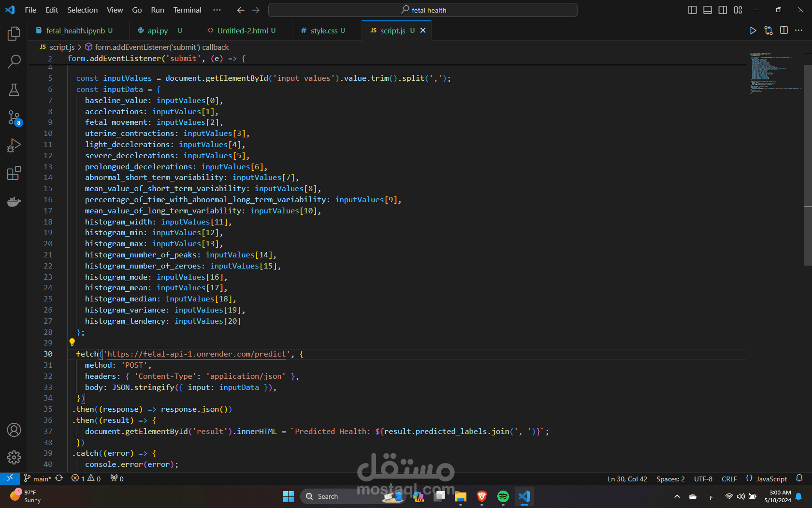The image size is (812, 508).
Task: Go back using the navigation arrow
Action: 241,10
